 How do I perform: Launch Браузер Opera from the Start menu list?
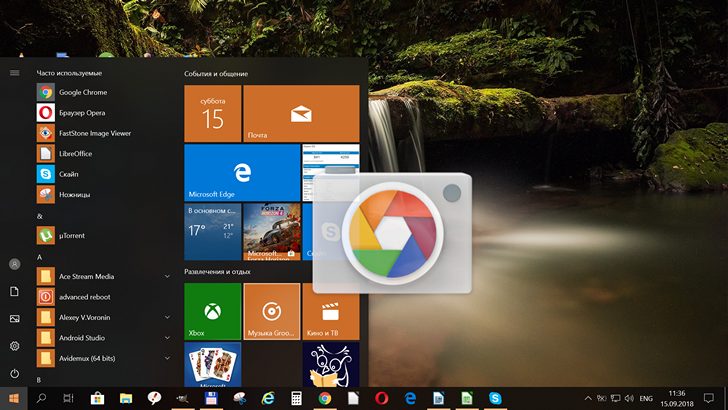coord(103,113)
